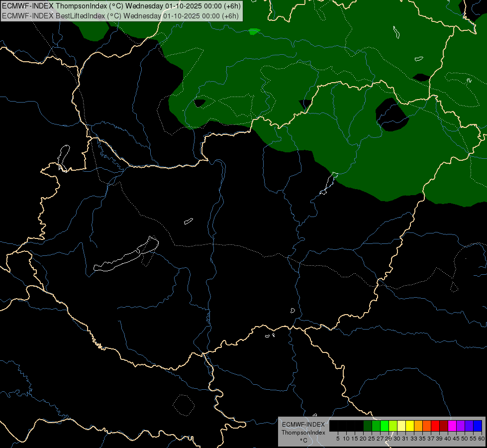Click the dark green 20–25 legend swatch
Image resolution: width=487 pixels, height=448 pixels.
[x=368, y=426]
